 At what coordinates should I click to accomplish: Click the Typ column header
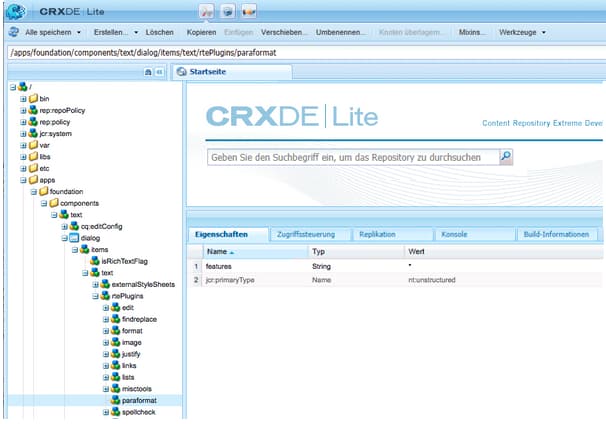356,252
